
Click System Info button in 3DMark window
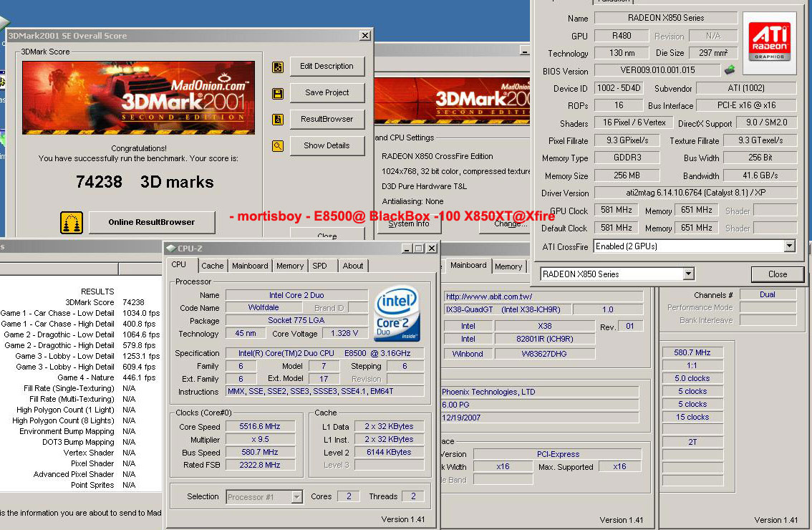pyautogui.click(x=409, y=223)
